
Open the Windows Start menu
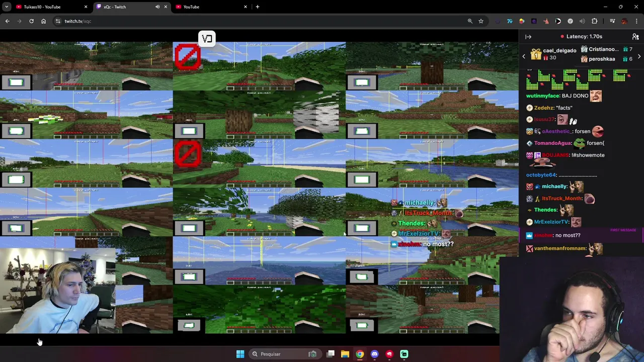pyautogui.click(x=240, y=354)
